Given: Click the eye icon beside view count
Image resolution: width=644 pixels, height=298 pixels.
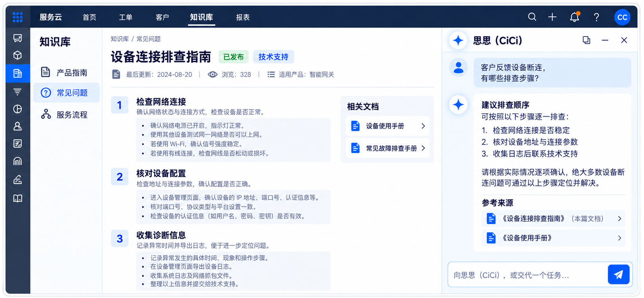Looking at the screenshot, I should [213, 74].
